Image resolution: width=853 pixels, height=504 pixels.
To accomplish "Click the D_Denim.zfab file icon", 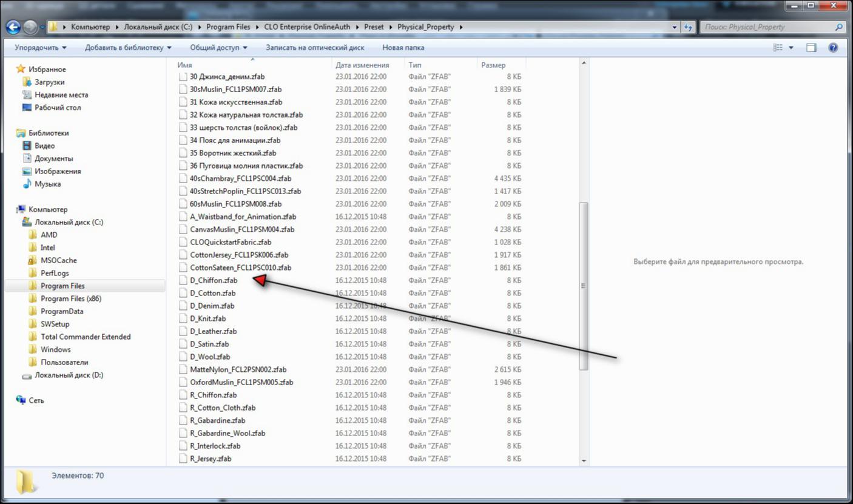I will coord(183,306).
